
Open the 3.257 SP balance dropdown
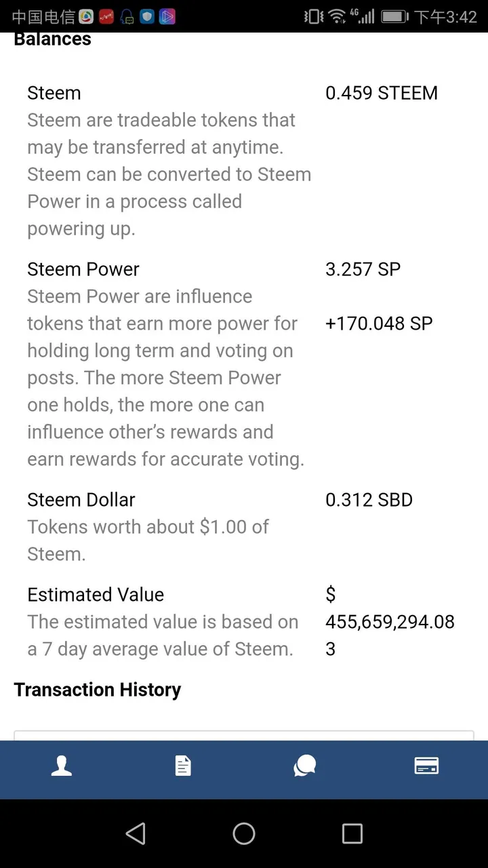[363, 269]
